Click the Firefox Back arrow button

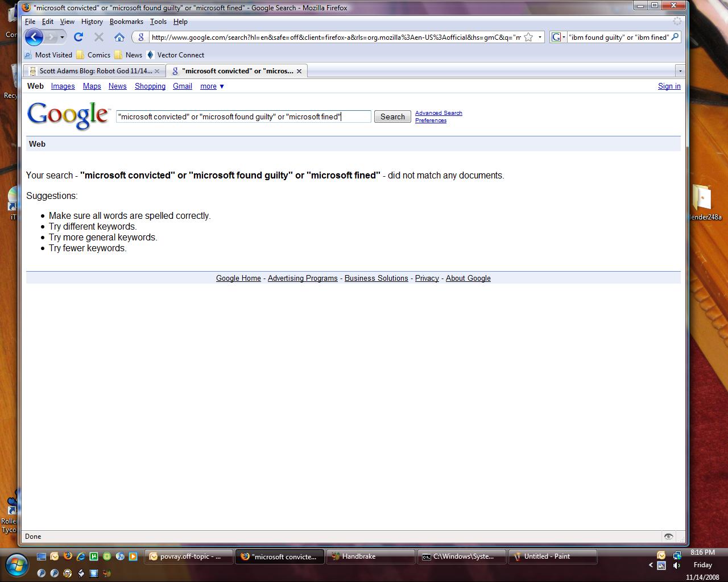(34, 37)
